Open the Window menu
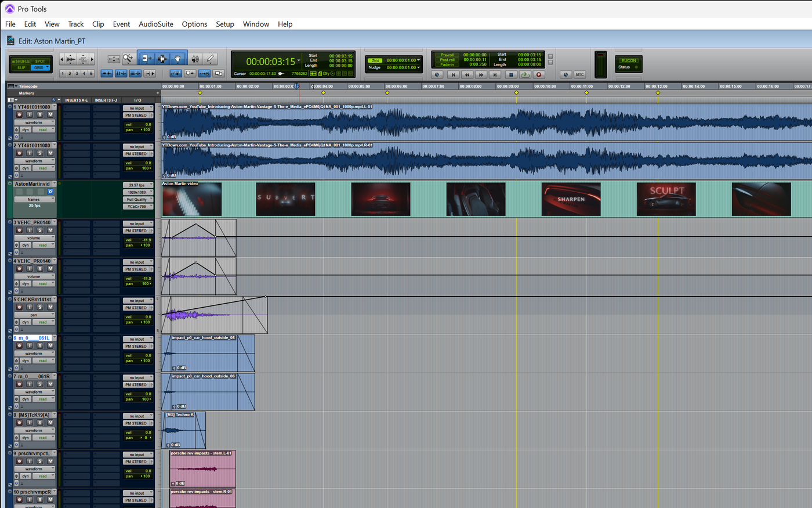Screen dimensions: 812x508 pos(256,24)
